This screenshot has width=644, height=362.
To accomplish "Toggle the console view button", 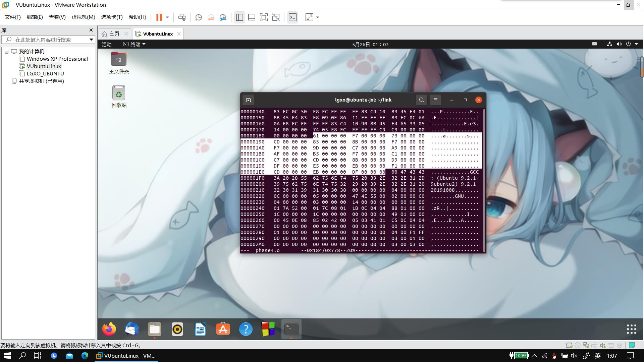I will pos(292,17).
